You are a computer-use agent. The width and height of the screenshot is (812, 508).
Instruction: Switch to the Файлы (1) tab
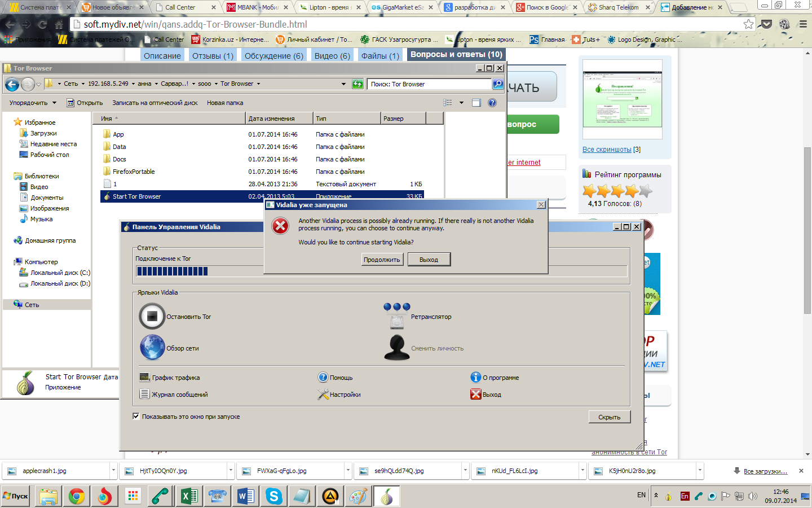[380, 55]
